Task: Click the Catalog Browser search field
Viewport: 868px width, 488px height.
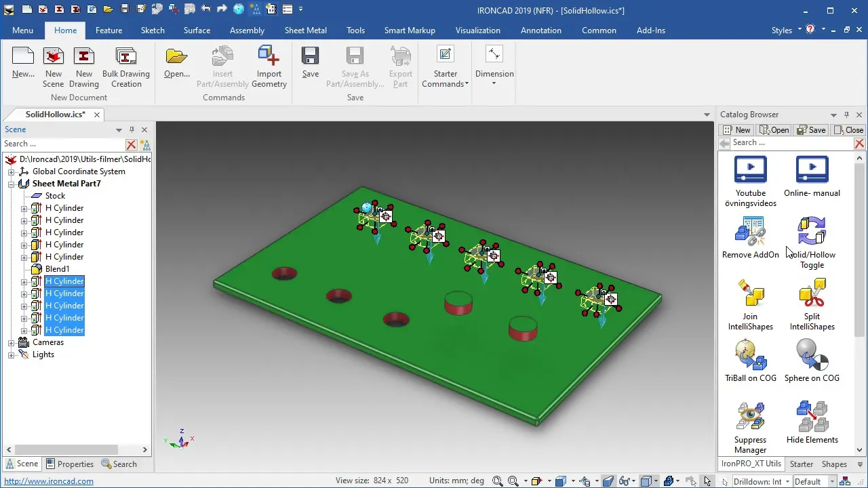Action: pos(791,143)
